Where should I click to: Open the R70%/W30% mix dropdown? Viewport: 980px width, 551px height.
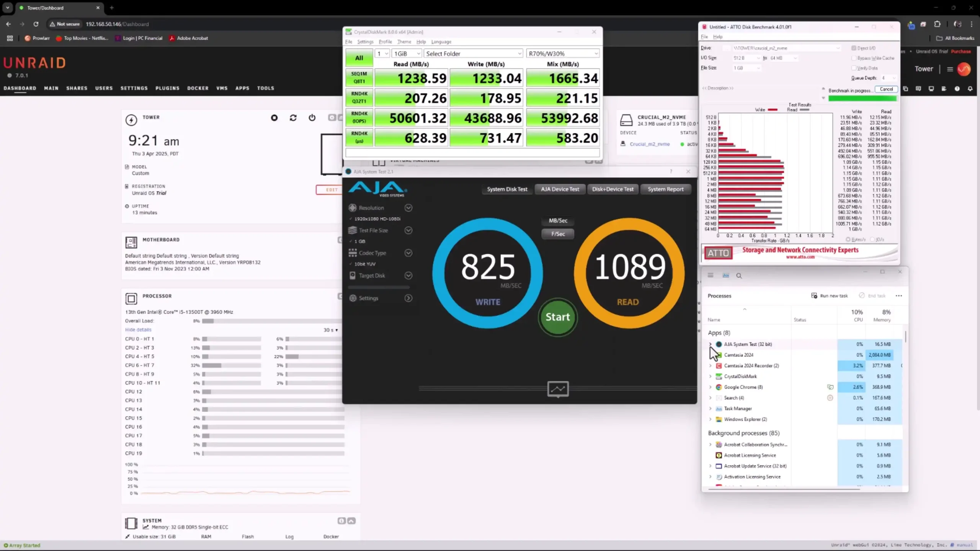563,54
